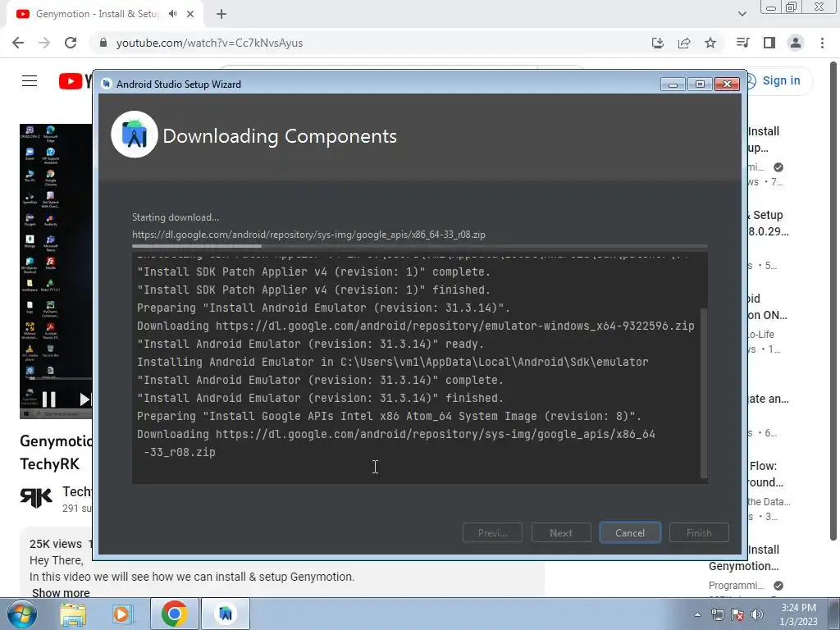Click the taskbar clock showing 3:24 PM
Screen dimensions: 840x630
tap(798, 614)
